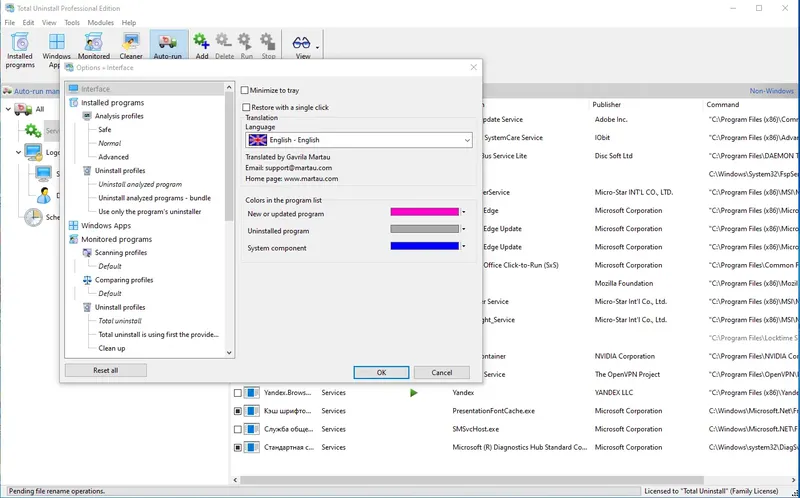The height and width of the screenshot is (498, 800).
Task: Enable Minimize to tray checkbox
Action: coord(244,90)
